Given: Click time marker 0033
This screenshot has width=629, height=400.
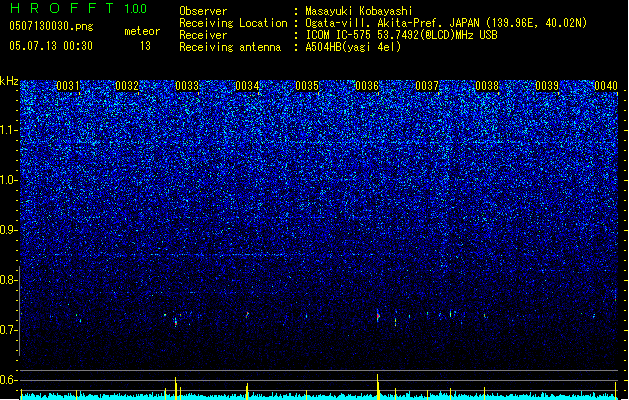Looking at the screenshot, I should click(187, 86).
